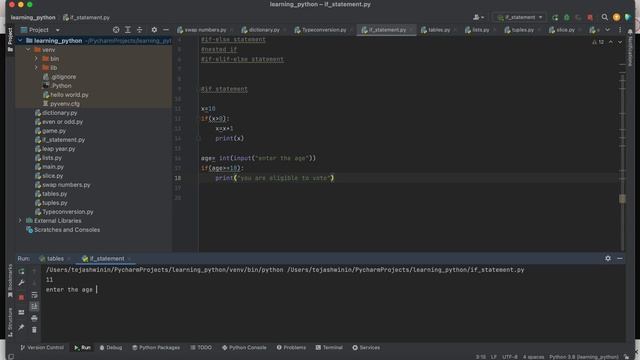640x360 pixels.
Task: Open the editor tabs more-options menu
Action: click(x=620, y=30)
